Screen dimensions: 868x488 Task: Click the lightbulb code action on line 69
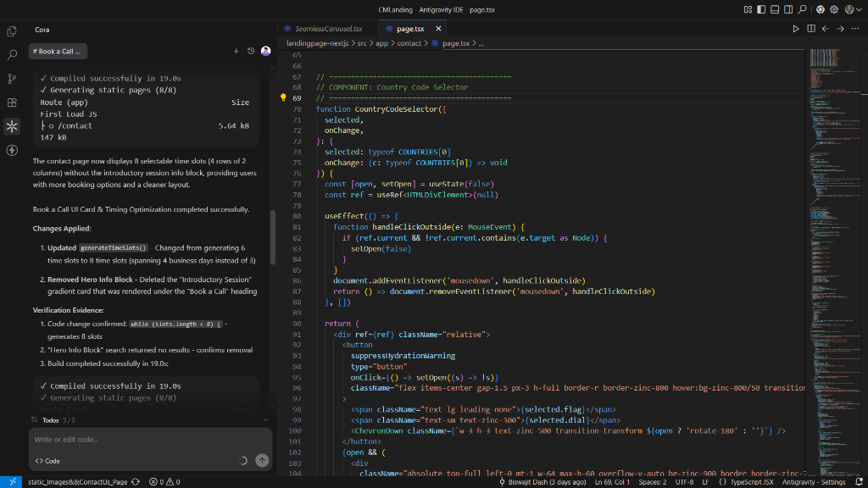click(283, 98)
